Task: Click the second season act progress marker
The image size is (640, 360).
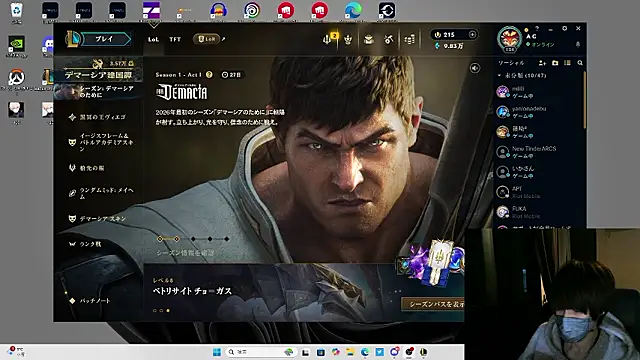Action: tap(177, 239)
